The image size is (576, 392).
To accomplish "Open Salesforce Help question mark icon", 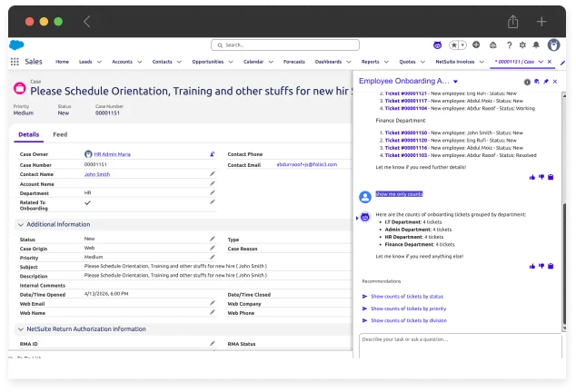I will (509, 45).
